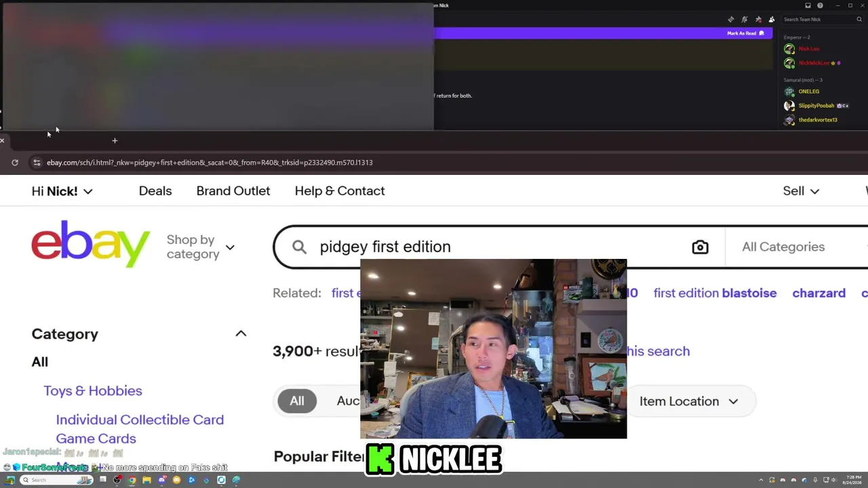Open Nick Lee member in Discord list
The image size is (868, 488).
pyautogui.click(x=808, y=49)
